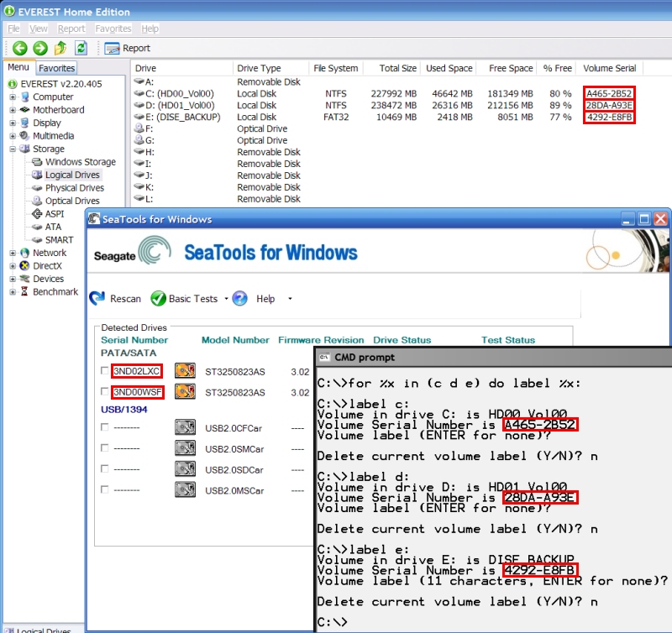Click the DirectX icon in tree
The width and height of the screenshot is (672, 633).
coord(25,266)
